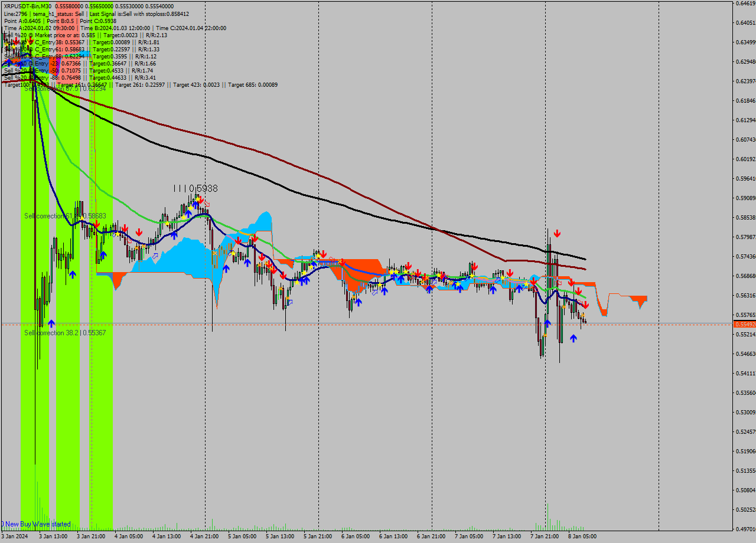Click the '4 Jan 05:00' time axis label
This screenshot has height=543, width=756.
tap(129, 537)
